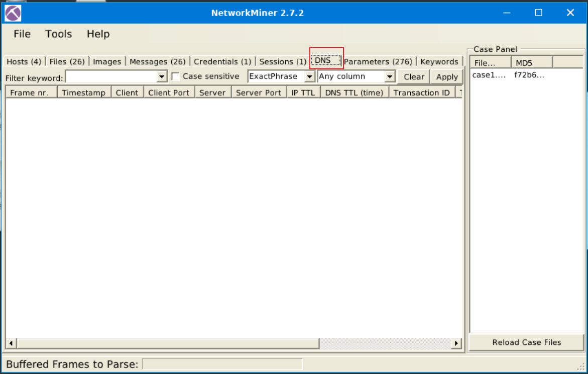
Task: Select the f72b6... MD5 value
Action: point(529,75)
